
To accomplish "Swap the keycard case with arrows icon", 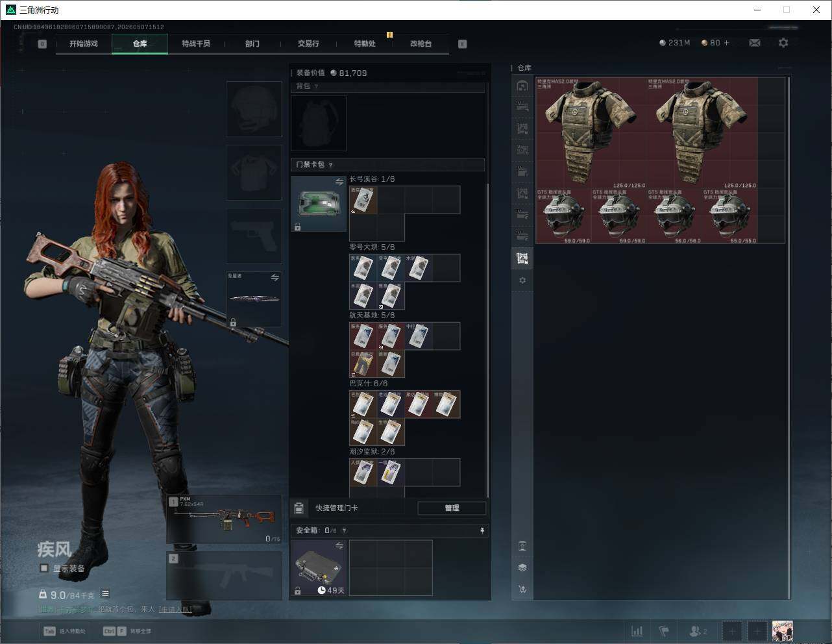I will 339,182.
